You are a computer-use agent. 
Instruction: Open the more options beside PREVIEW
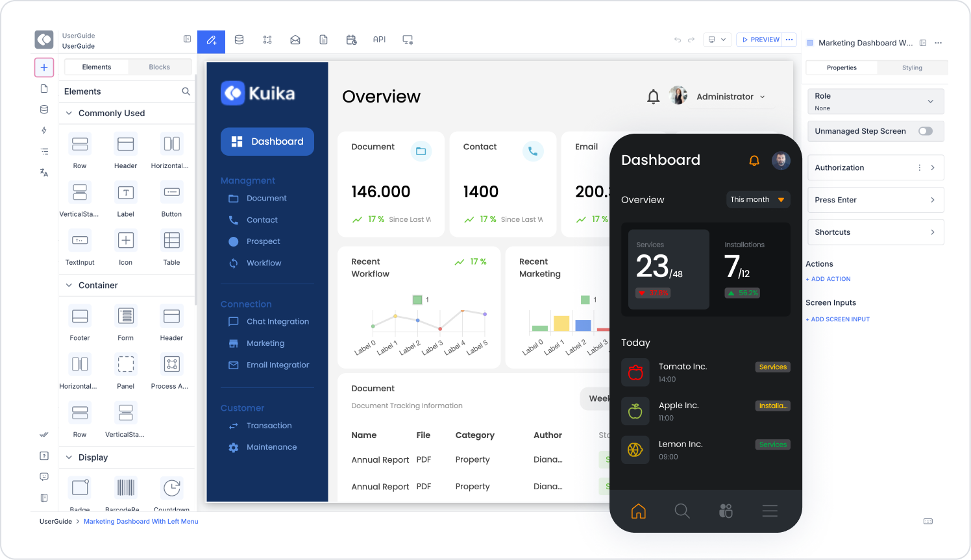[789, 40]
